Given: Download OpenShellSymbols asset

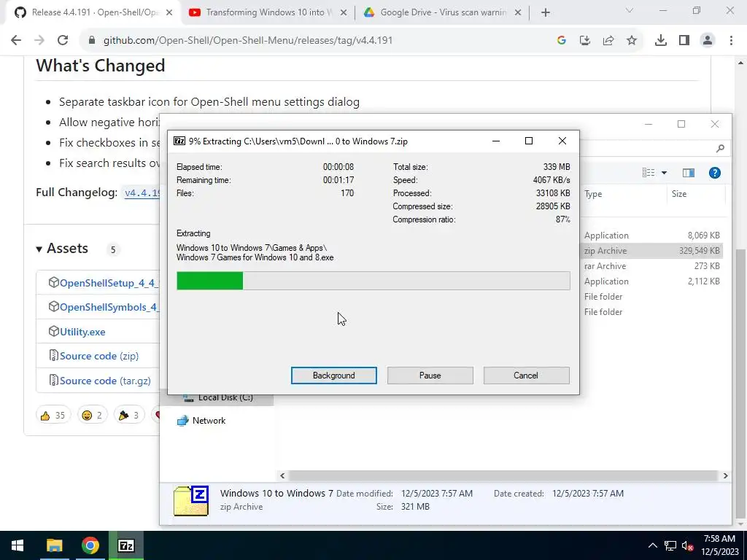Looking at the screenshot, I should tap(109, 307).
